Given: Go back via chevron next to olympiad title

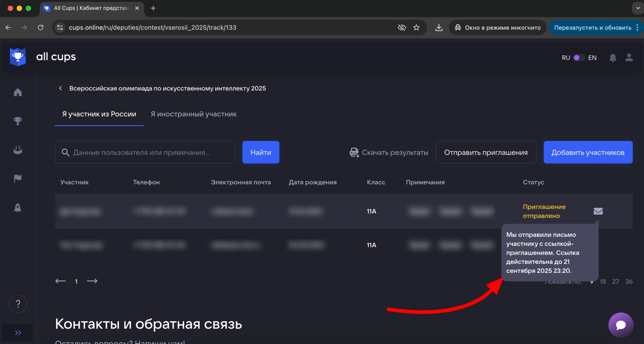Looking at the screenshot, I should tap(60, 88).
